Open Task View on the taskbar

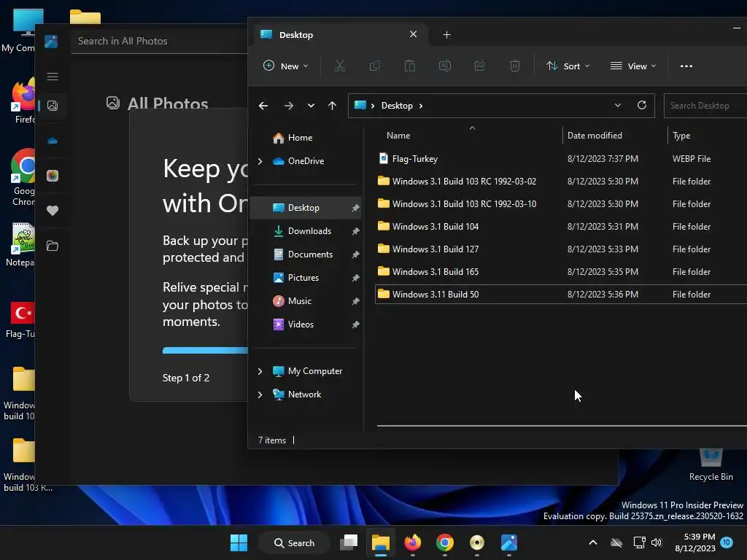[x=349, y=542]
